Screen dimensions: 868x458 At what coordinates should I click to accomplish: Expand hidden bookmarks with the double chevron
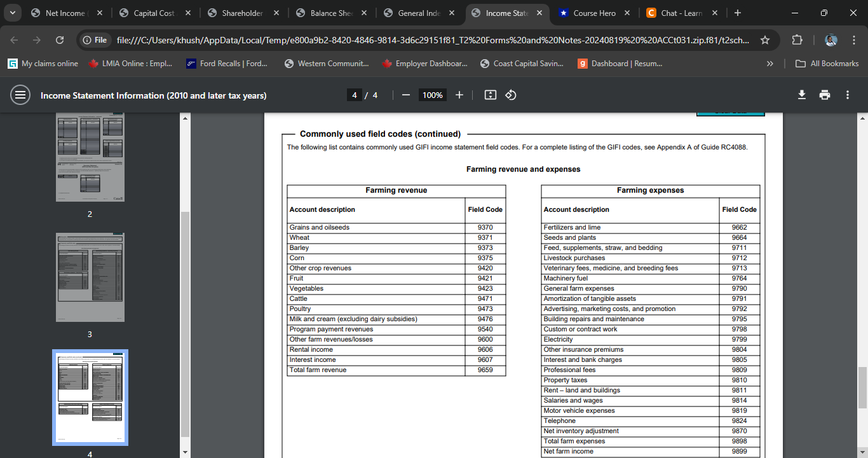click(770, 63)
